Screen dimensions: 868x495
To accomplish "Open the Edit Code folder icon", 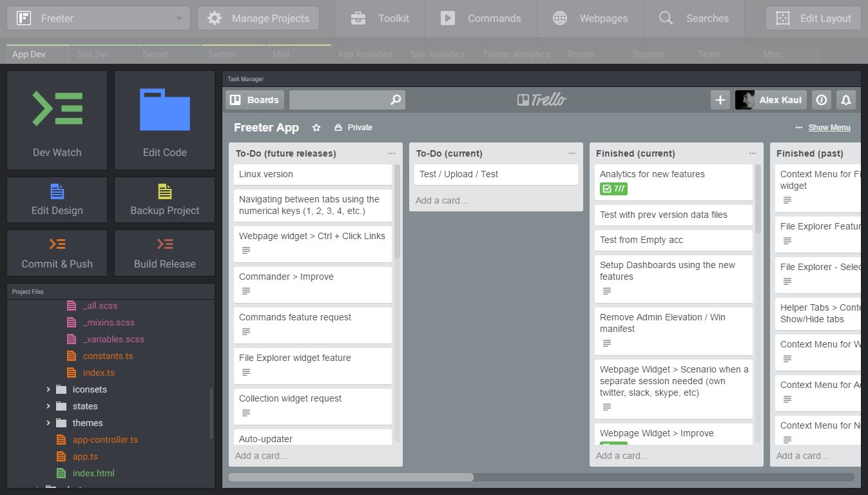I will [164, 110].
